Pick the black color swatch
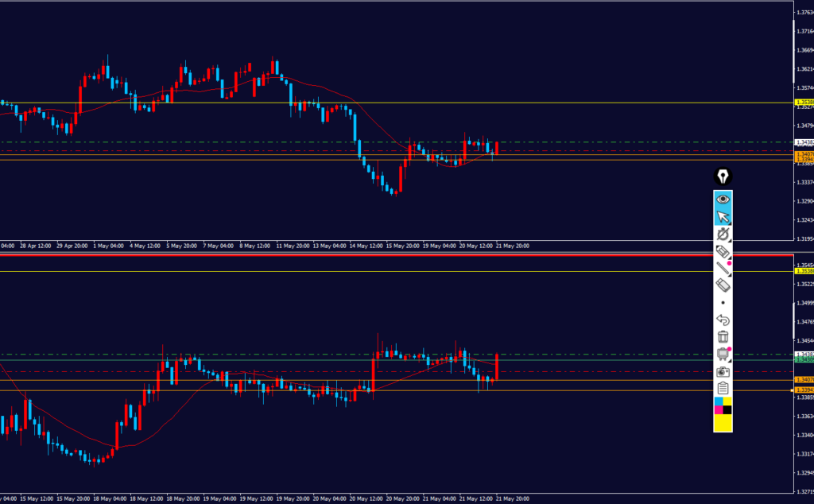The height and width of the screenshot is (504, 814). point(727,410)
